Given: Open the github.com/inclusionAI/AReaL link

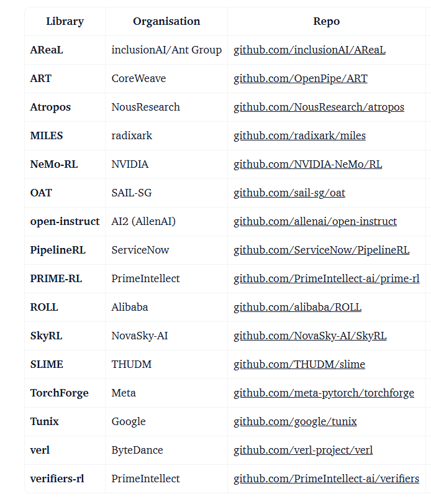Looking at the screenshot, I should (x=309, y=50).
